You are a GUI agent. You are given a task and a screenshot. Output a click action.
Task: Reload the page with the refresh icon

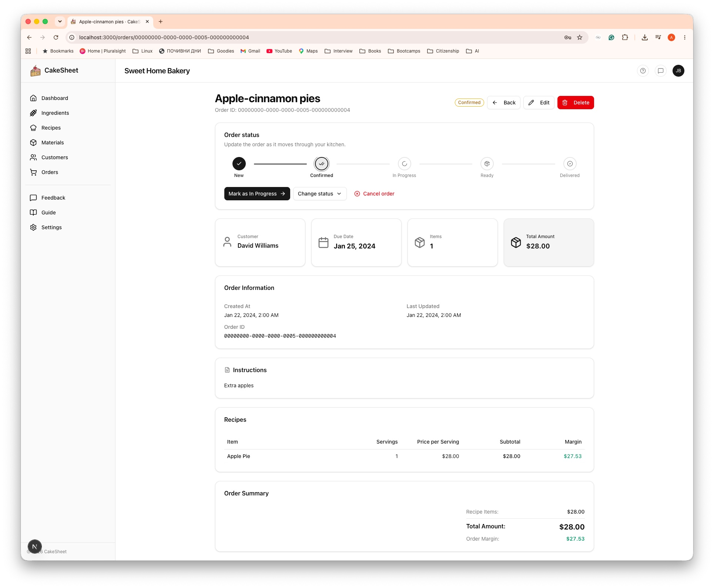click(x=56, y=37)
